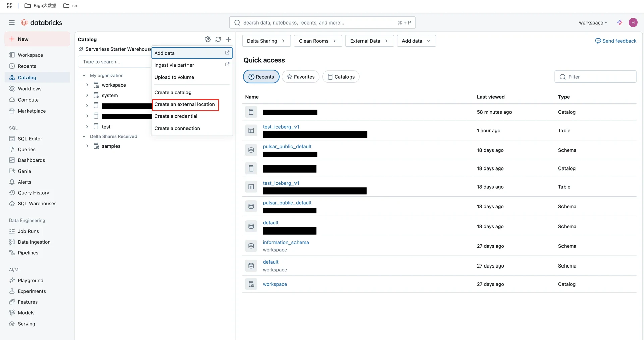Screen dimensions: 644x340
Task: Open Alerts in the sidebar
Action: tap(37, 182)
